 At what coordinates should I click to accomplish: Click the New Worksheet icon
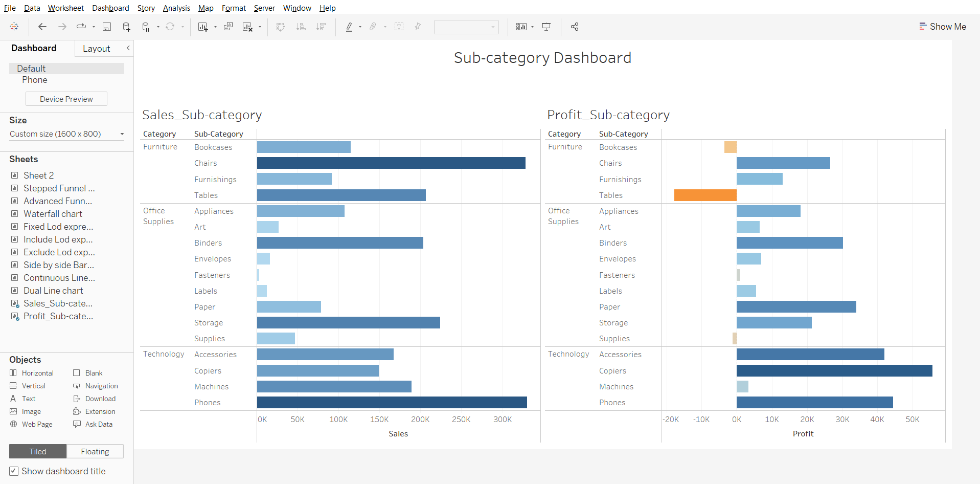tap(203, 27)
